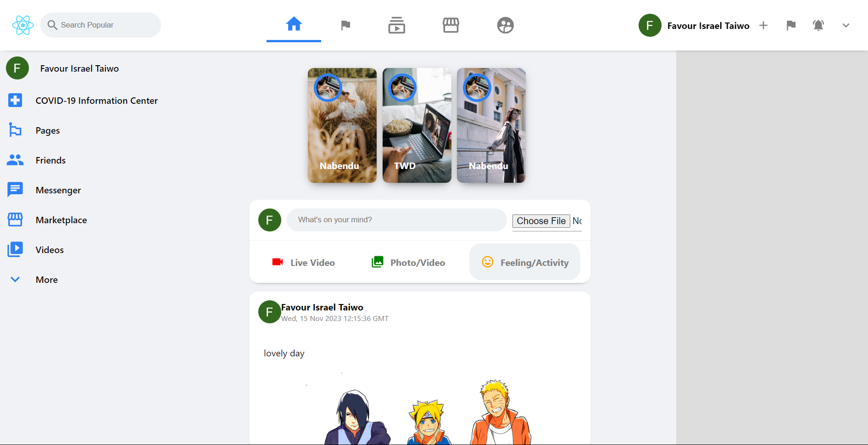This screenshot has height=445, width=868.
Task: Open notifications bell icon
Action: (818, 26)
